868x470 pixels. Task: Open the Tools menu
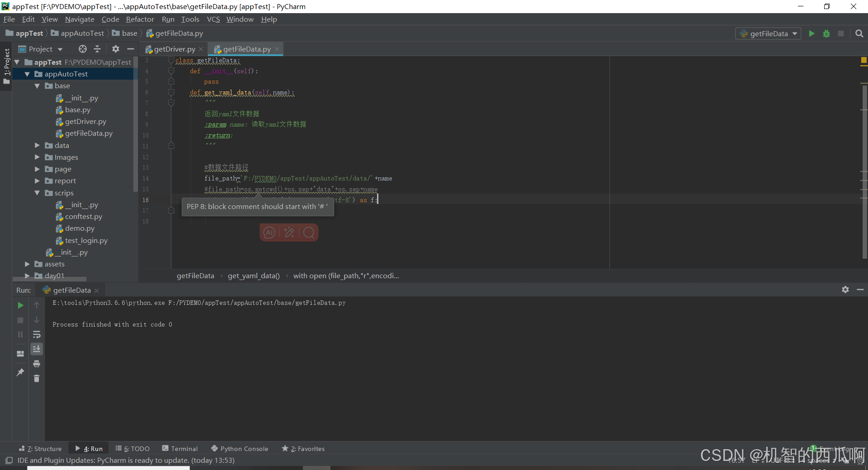[x=190, y=19]
